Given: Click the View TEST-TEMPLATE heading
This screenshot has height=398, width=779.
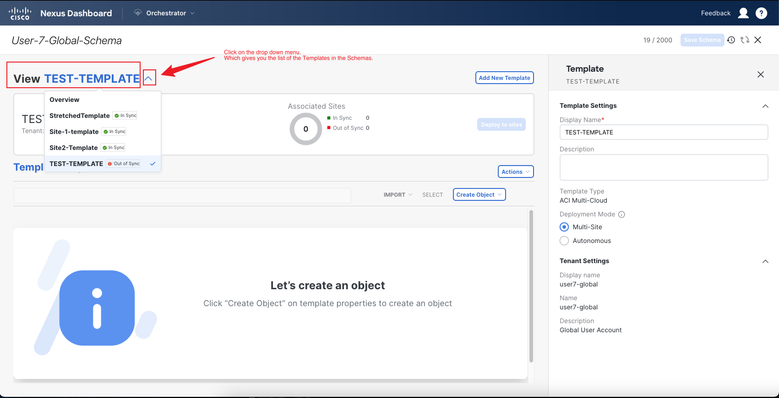Looking at the screenshot, I should point(77,79).
